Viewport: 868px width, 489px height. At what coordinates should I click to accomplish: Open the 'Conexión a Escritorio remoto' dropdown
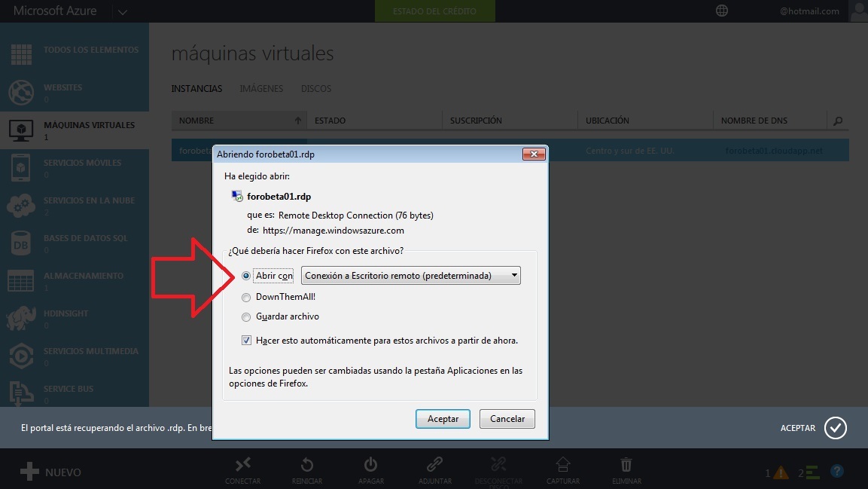point(411,275)
